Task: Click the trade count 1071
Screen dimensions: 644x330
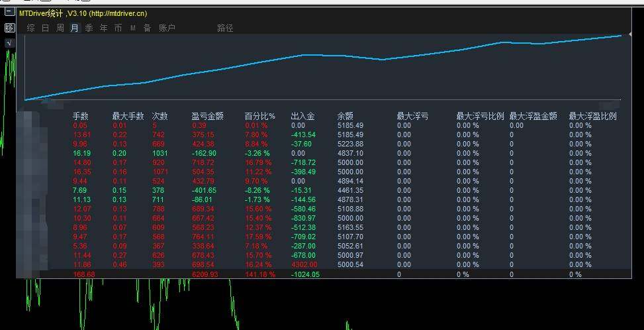Action: (161, 172)
